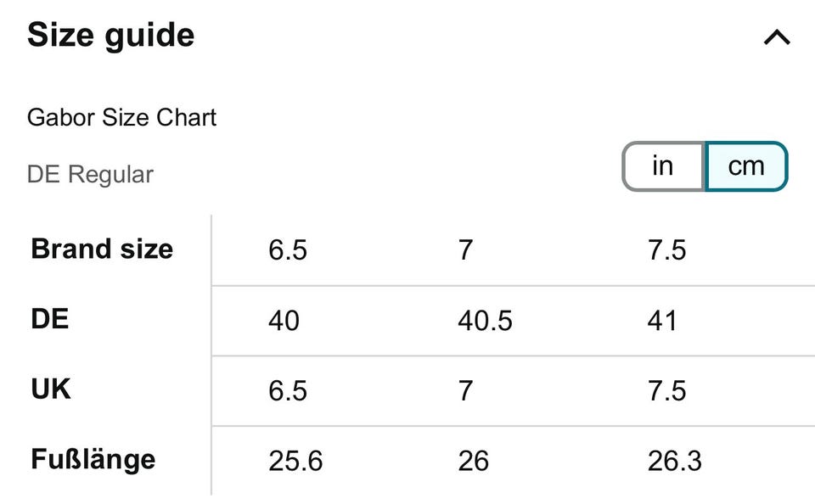Click brand size 6.5 cell
The image size is (815, 504).
pos(288,251)
